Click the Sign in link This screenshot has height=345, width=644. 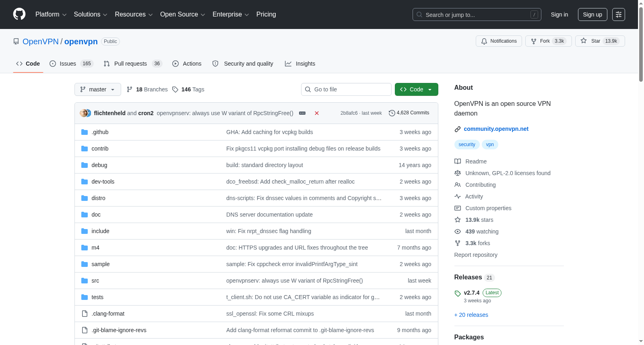[x=559, y=14]
